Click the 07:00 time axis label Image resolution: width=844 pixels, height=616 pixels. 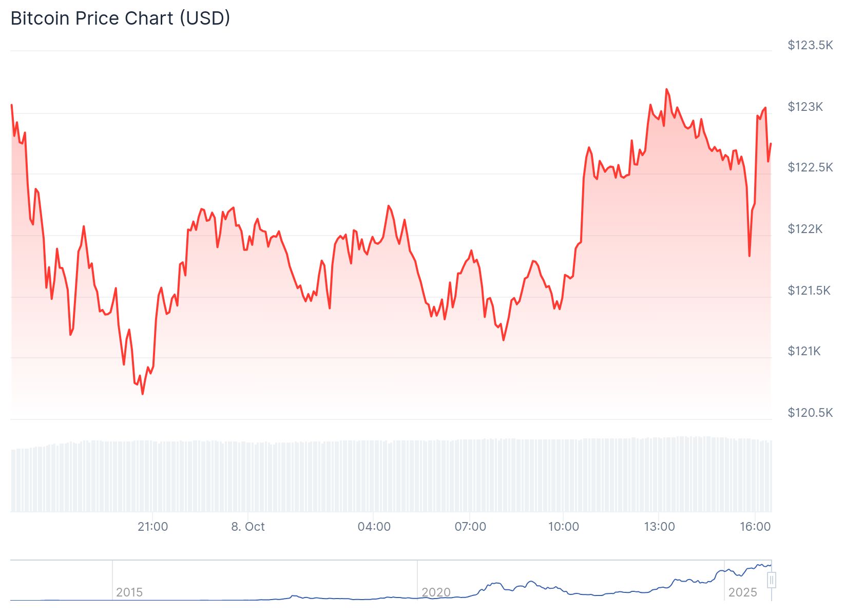pos(470,527)
